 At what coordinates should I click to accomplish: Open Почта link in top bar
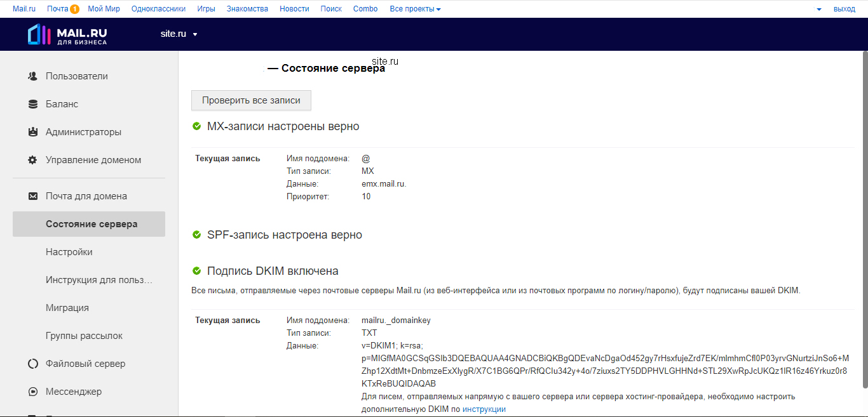pyautogui.click(x=58, y=9)
